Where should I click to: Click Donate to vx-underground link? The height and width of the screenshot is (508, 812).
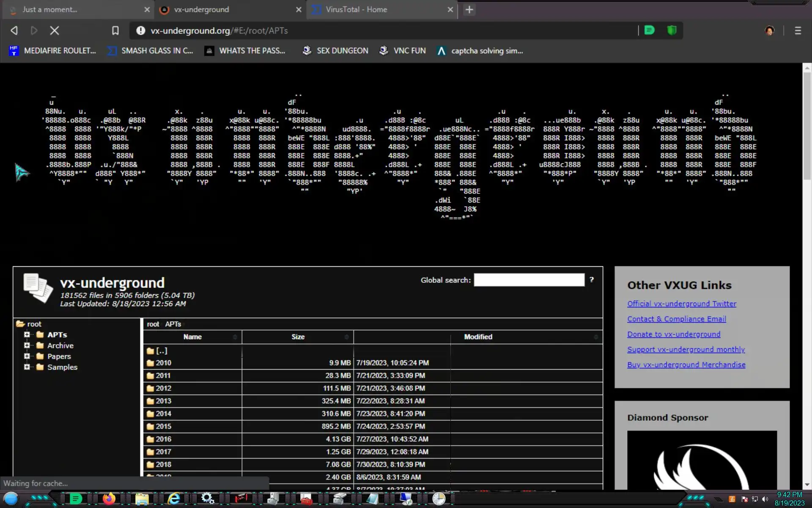point(673,334)
